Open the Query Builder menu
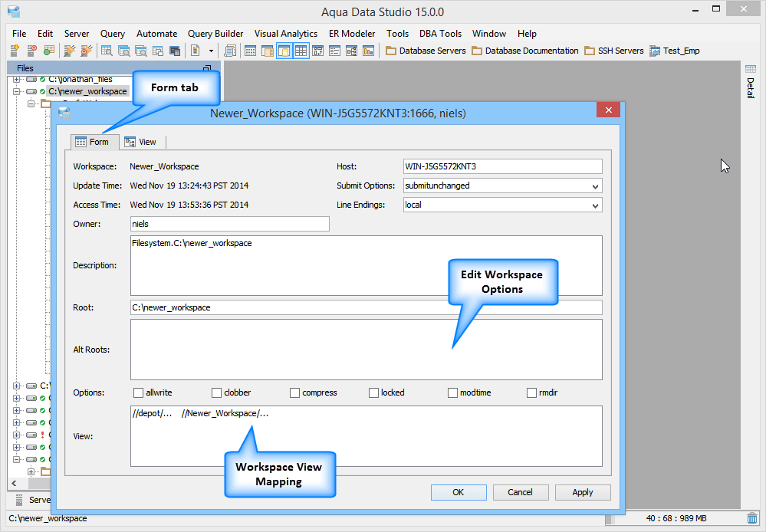 [x=215, y=34]
